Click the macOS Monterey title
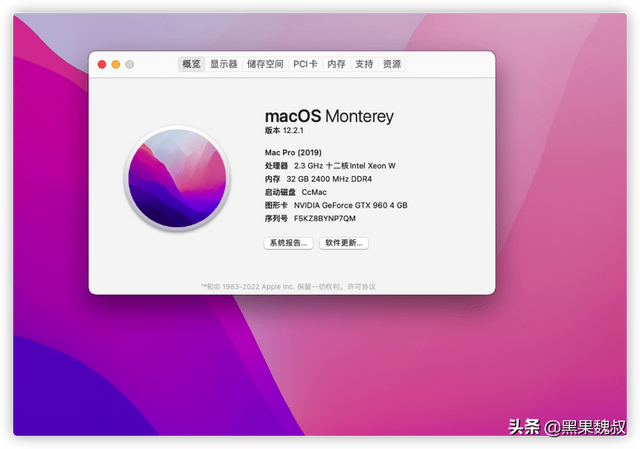640x449 pixels. tap(329, 116)
